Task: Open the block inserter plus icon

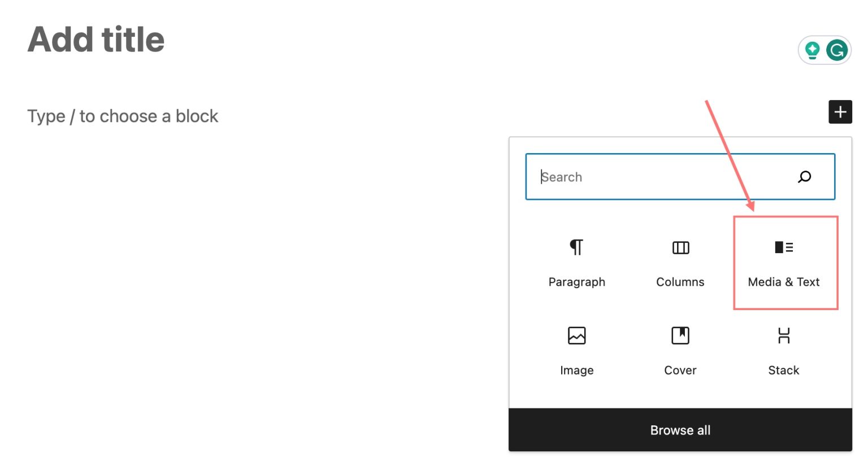Action: pyautogui.click(x=840, y=112)
